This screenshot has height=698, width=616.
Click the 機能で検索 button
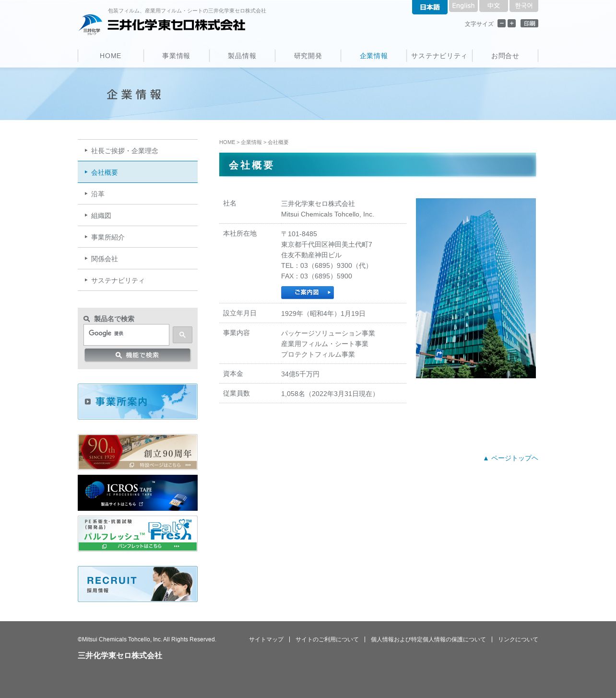138,355
